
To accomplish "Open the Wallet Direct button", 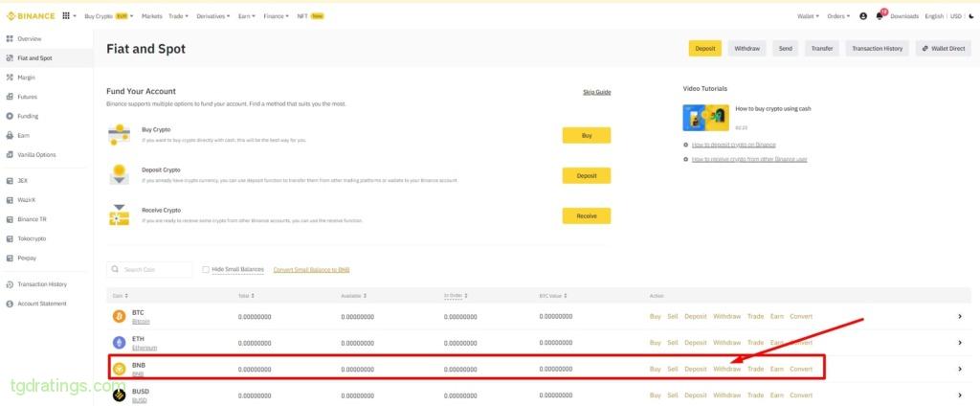I will pos(944,48).
